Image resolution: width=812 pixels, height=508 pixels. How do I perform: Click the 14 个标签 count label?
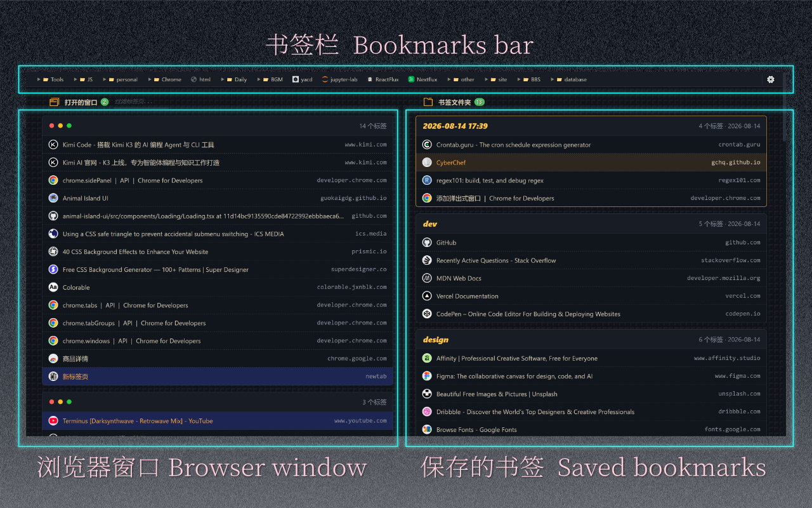pos(373,126)
